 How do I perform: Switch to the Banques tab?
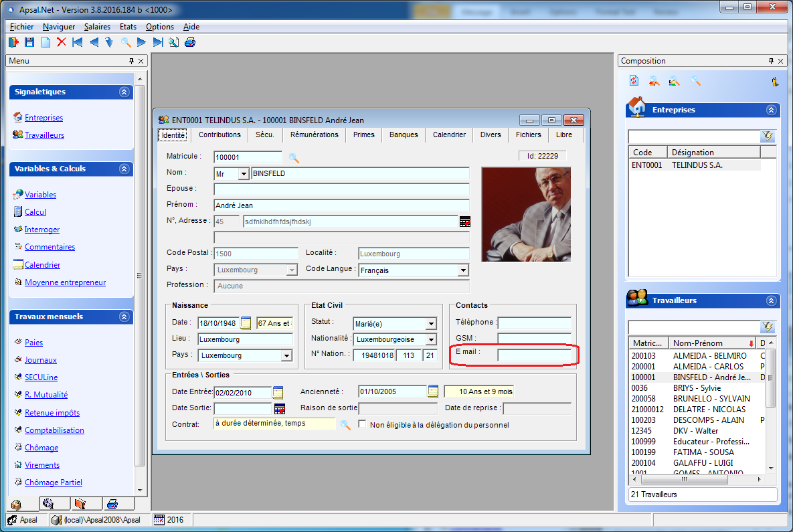(x=404, y=135)
